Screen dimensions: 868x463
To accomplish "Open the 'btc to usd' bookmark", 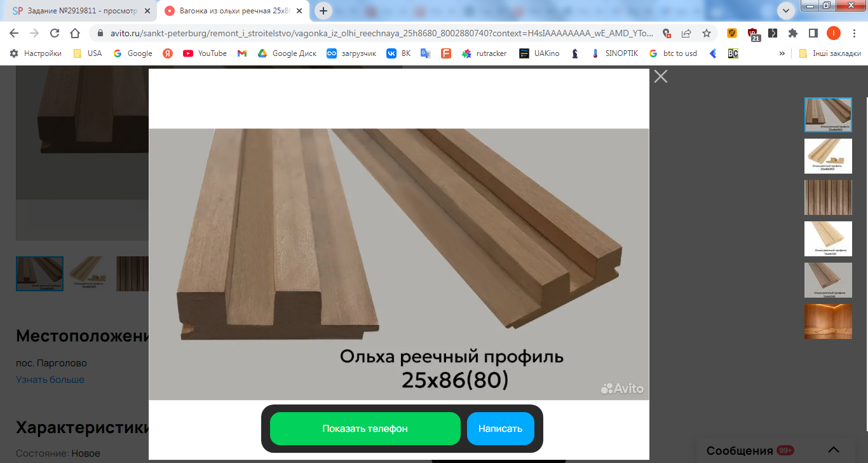I will pyautogui.click(x=673, y=53).
